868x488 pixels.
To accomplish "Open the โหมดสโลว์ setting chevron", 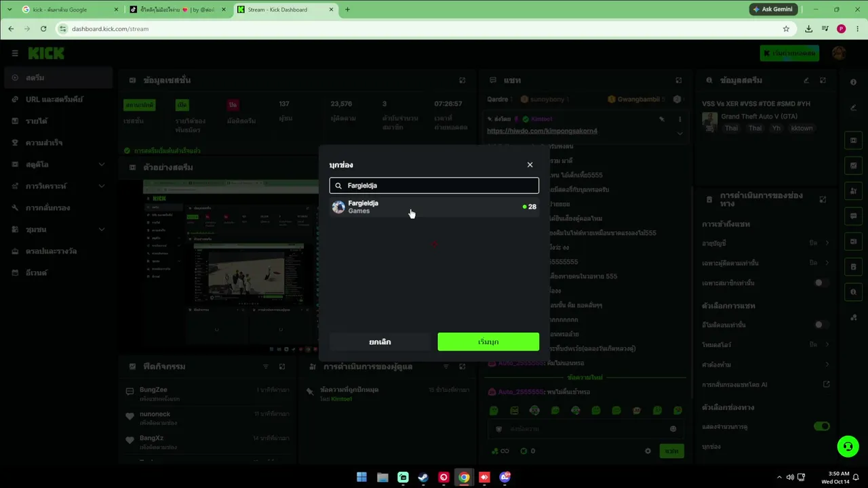I will pos(827,344).
